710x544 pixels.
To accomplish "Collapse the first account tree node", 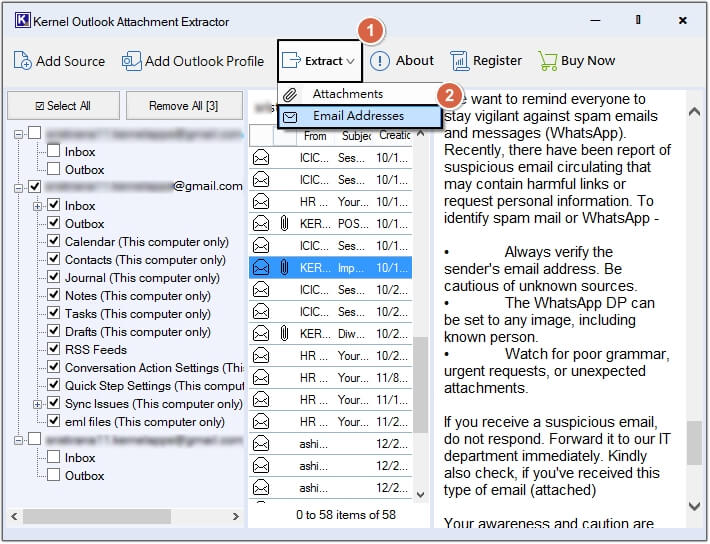I will [x=19, y=134].
